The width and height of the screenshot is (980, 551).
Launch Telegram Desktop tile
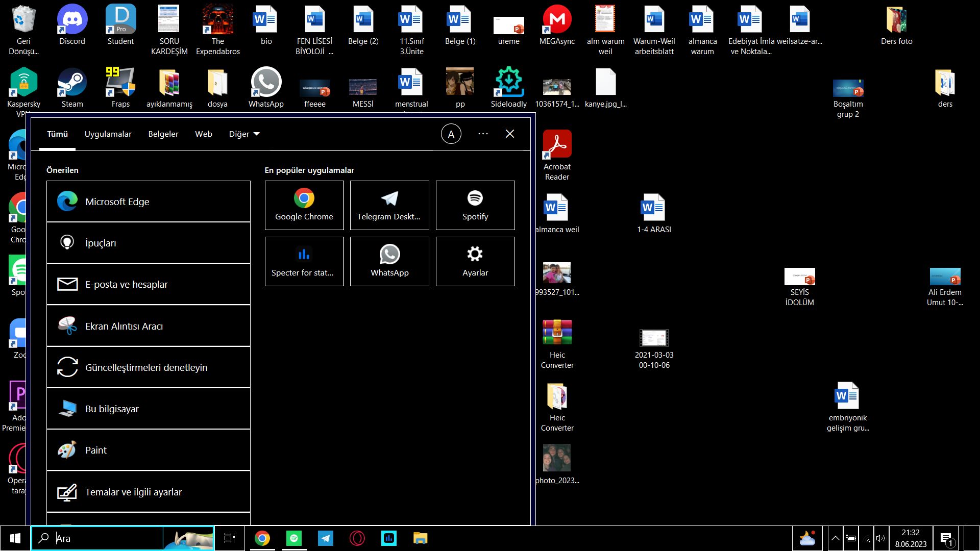point(389,205)
